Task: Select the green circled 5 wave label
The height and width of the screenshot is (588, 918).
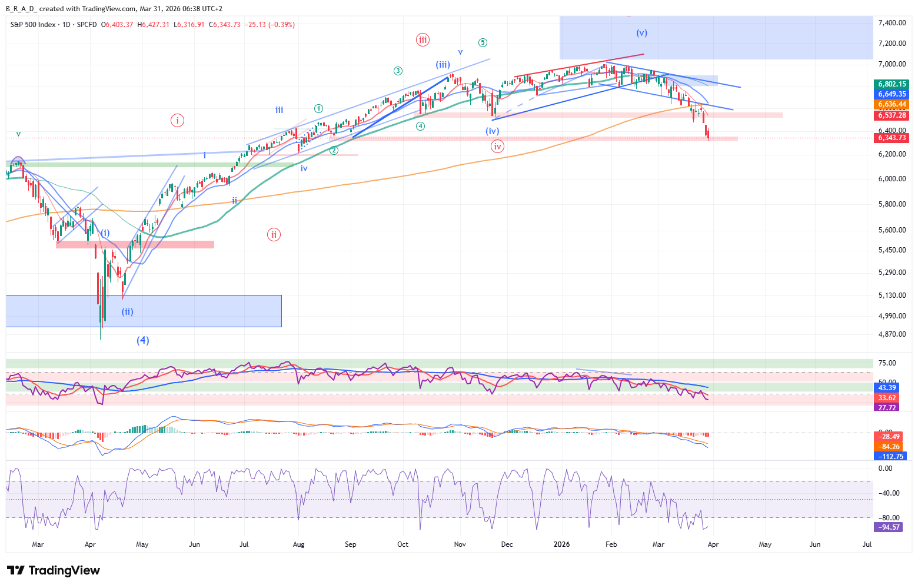Action: 483,42
